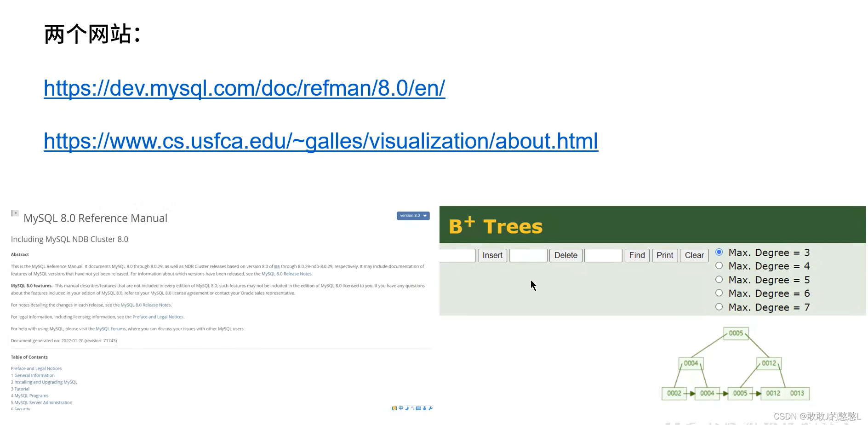Image resolution: width=868 pixels, height=425 pixels.
Task: Select Max. Degree = 4 radio button
Action: click(719, 265)
